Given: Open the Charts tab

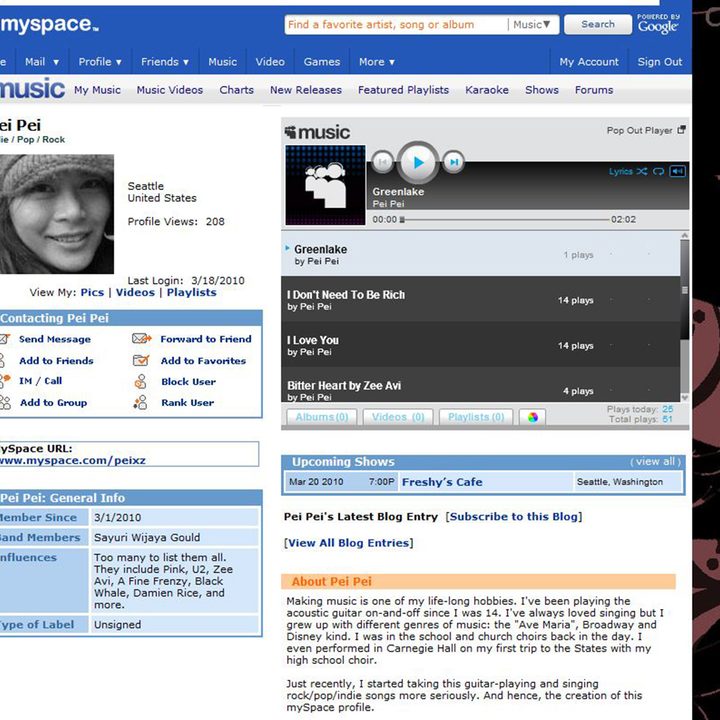Looking at the screenshot, I should pyautogui.click(x=236, y=90).
